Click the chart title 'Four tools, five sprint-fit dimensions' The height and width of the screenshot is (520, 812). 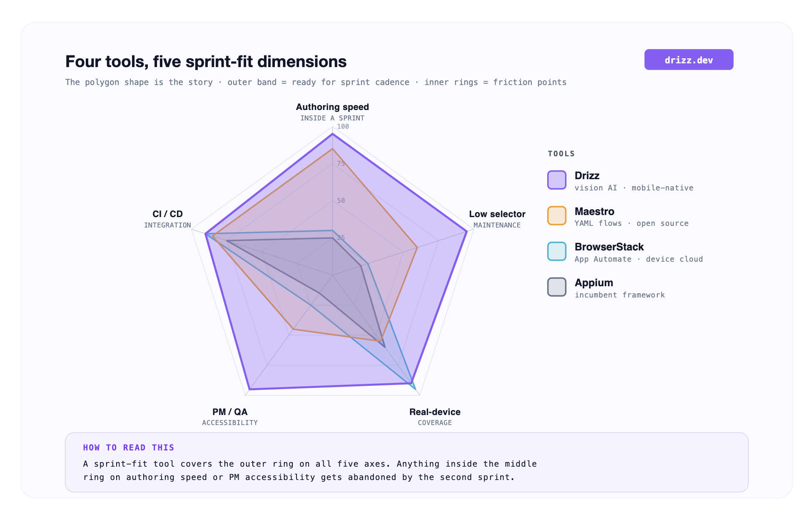[x=206, y=62]
